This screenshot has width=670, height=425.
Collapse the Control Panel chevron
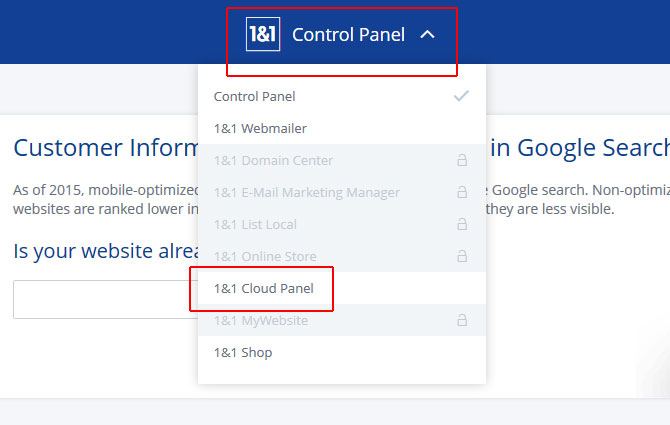point(427,35)
